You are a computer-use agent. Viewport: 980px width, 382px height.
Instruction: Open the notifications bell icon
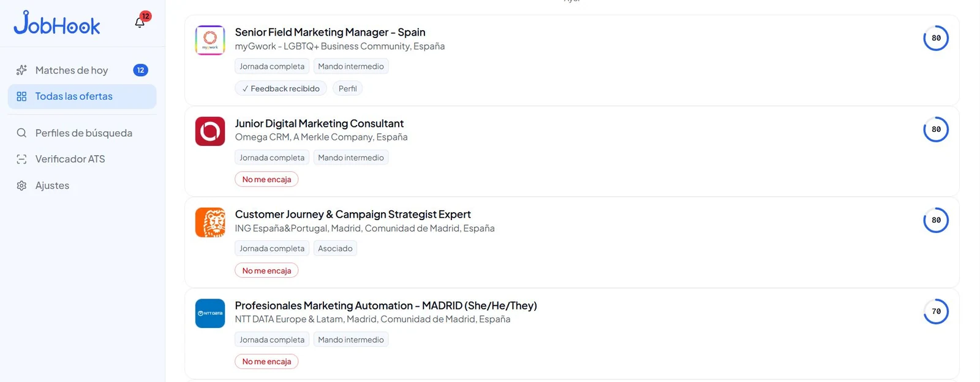click(x=140, y=23)
